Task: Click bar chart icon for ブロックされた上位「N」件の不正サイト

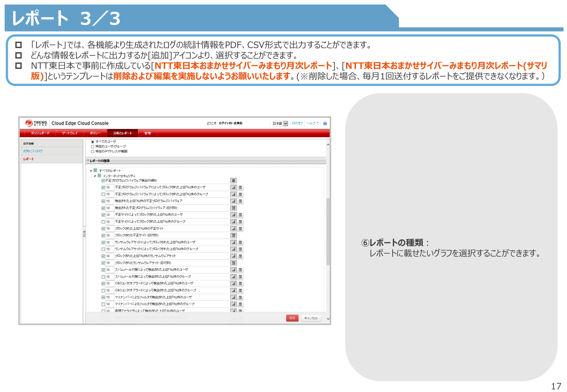Action: click(233, 229)
